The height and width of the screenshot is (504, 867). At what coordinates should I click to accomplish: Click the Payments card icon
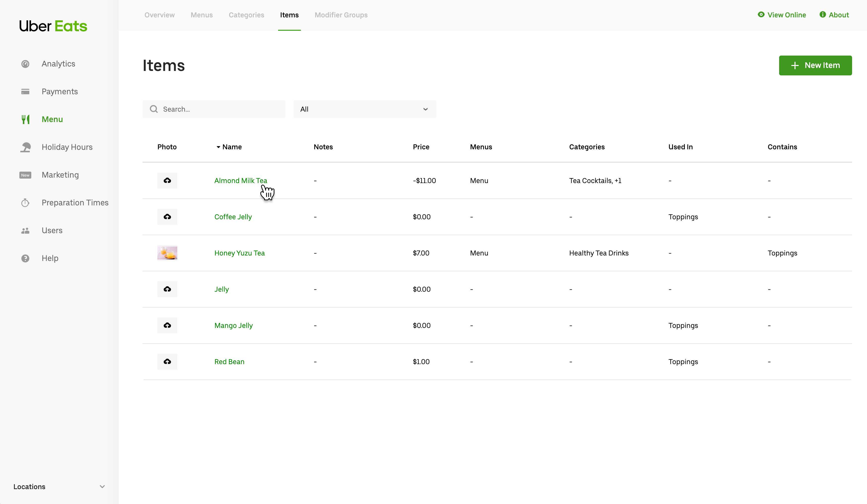(25, 92)
